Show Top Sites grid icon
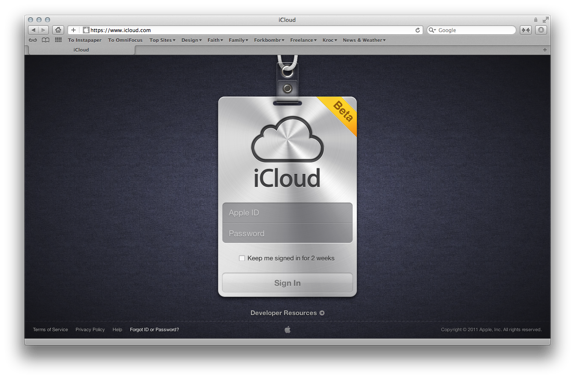 [x=58, y=40]
